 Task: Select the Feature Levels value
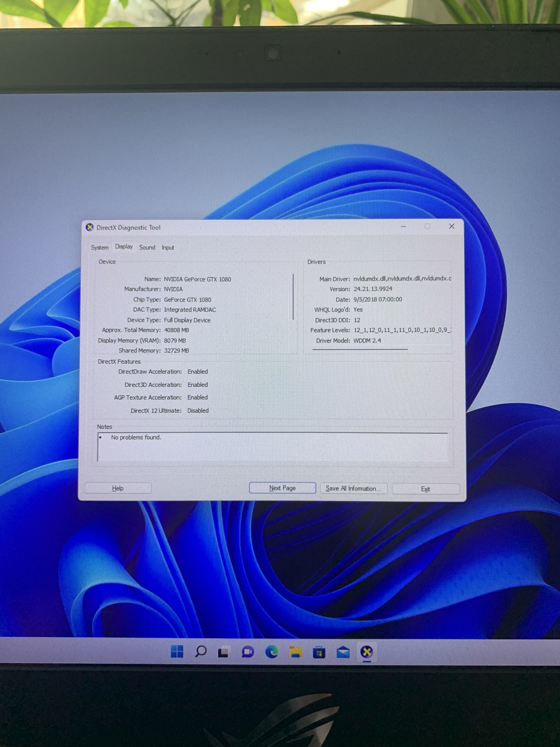point(402,330)
